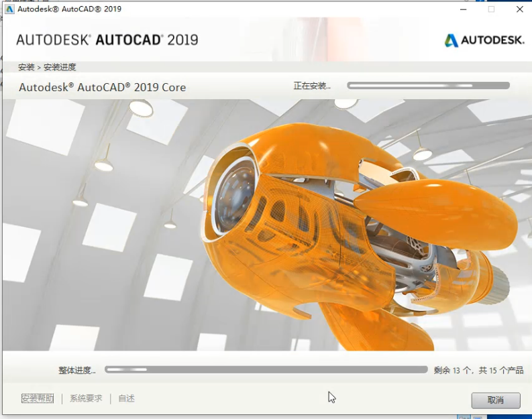Open the 系统要求 system requirements link

click(x=86, y=398)
